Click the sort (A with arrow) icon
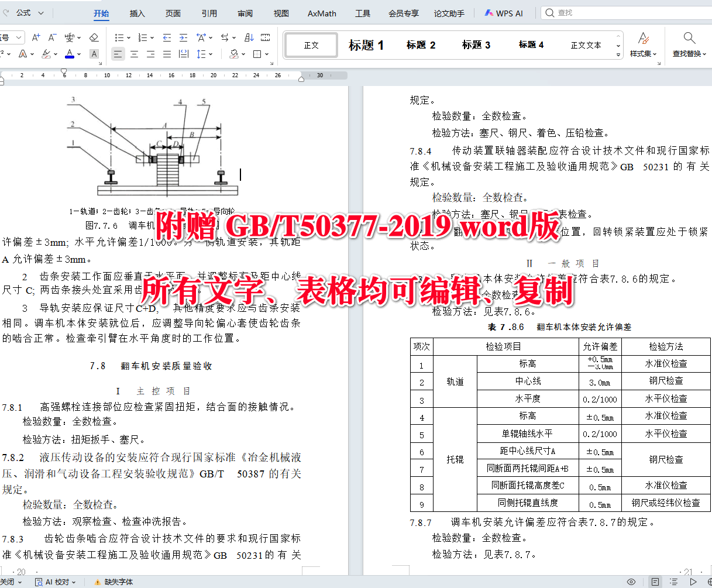 [x=249, y=37]
